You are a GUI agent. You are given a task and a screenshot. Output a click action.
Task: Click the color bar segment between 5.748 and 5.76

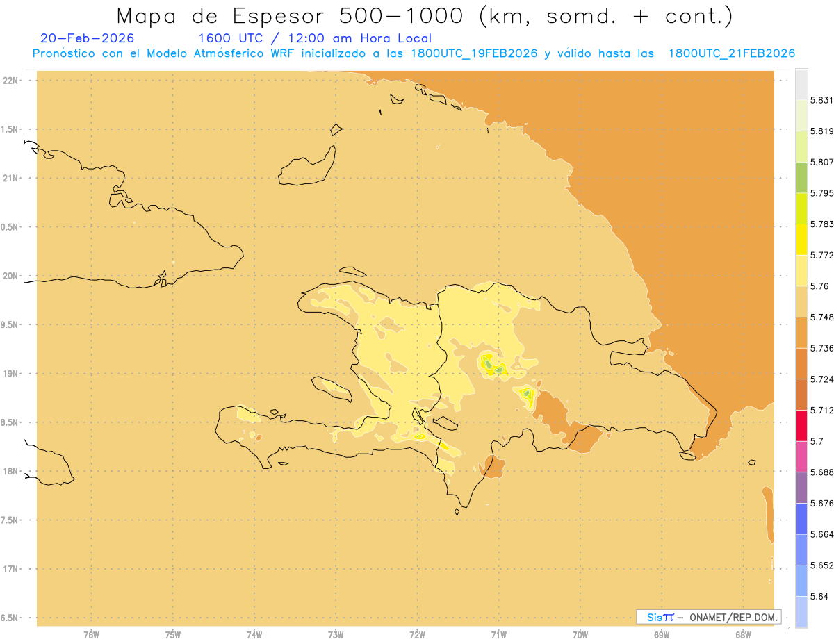point(801,302)
